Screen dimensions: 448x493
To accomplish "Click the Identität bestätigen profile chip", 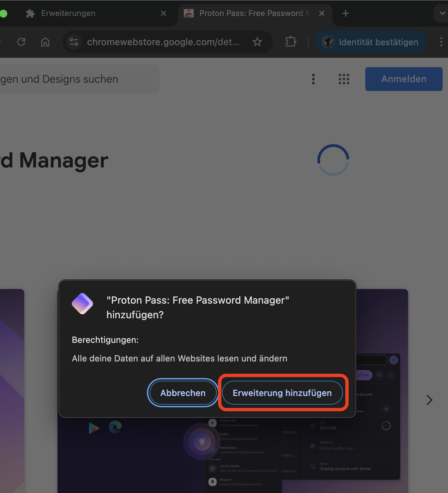I will pos(371,42).
